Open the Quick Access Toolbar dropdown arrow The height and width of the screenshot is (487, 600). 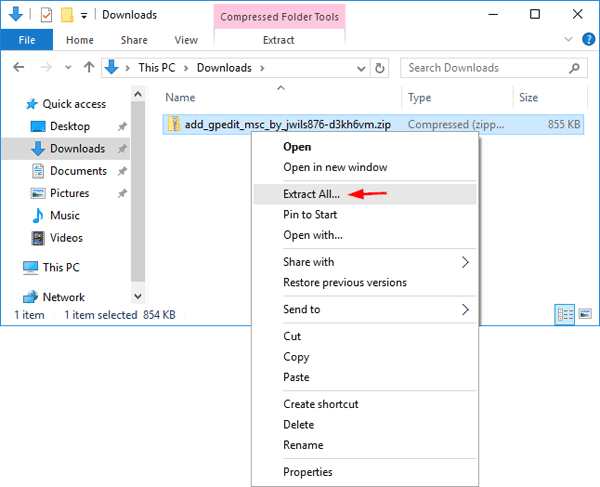[84, 15]
